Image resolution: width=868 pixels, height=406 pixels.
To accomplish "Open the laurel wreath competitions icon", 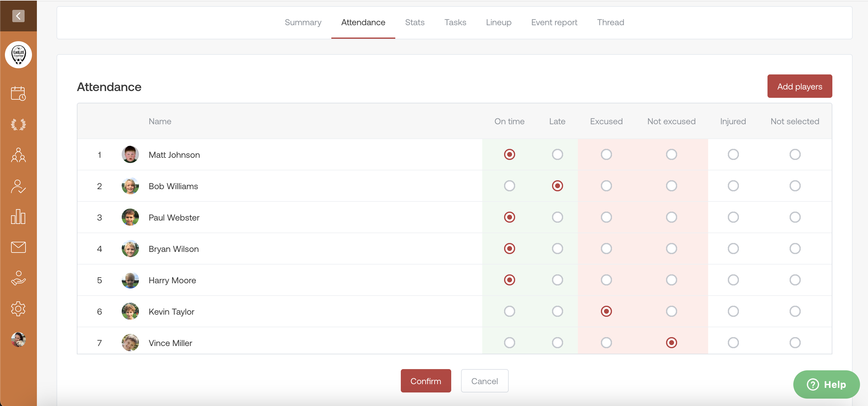I will click(x=18, y=125).
